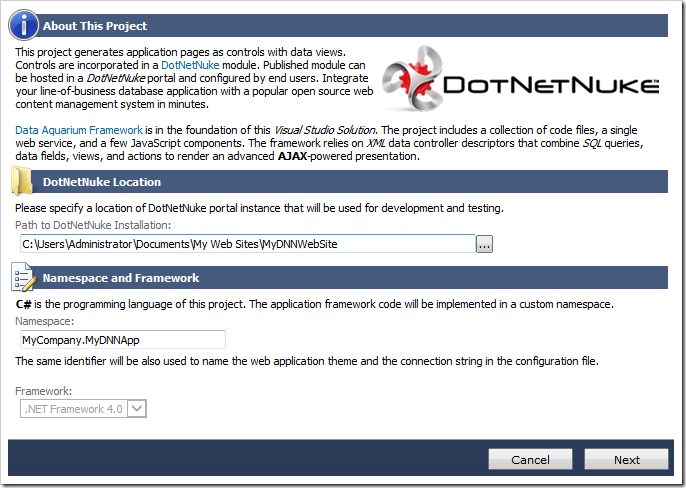
Task: Click the Namespace and Framework header text
Action: click(x=121, y=278)
